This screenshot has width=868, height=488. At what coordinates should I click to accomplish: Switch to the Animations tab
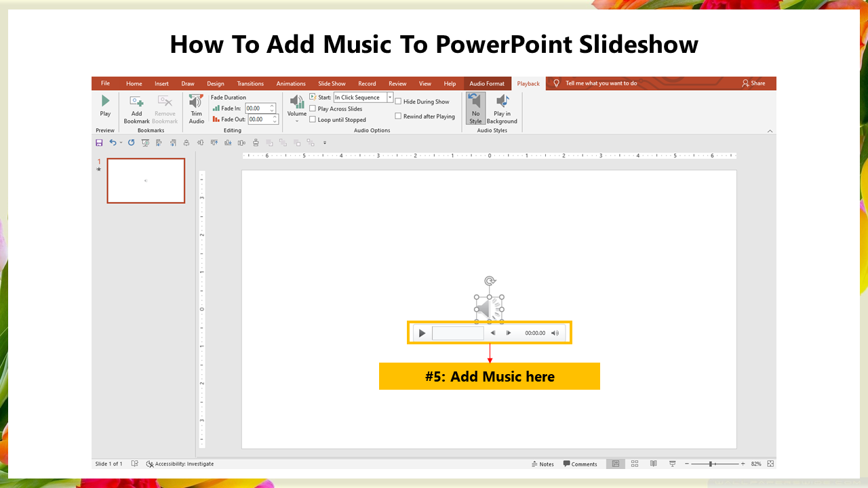(291, 83)
